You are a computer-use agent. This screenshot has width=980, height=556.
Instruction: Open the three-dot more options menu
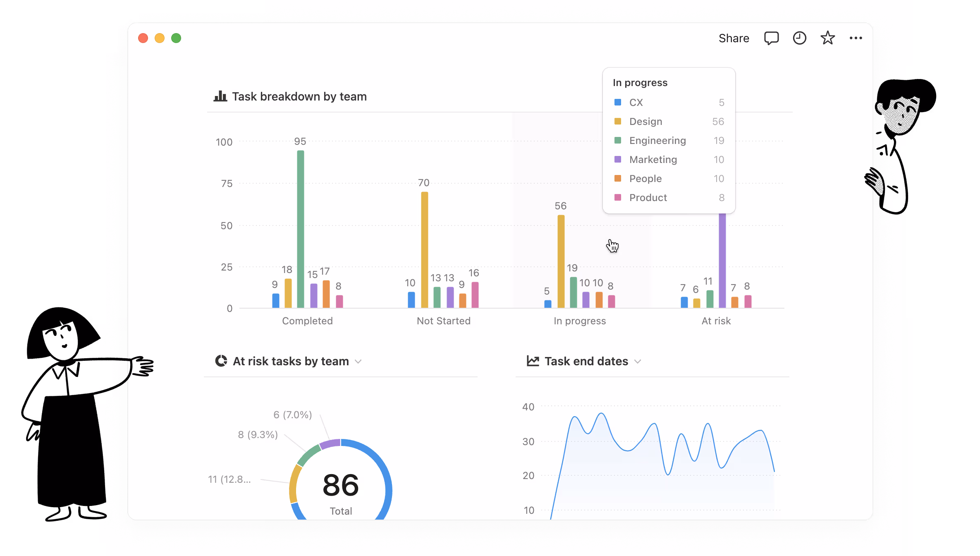coord(856,38)
